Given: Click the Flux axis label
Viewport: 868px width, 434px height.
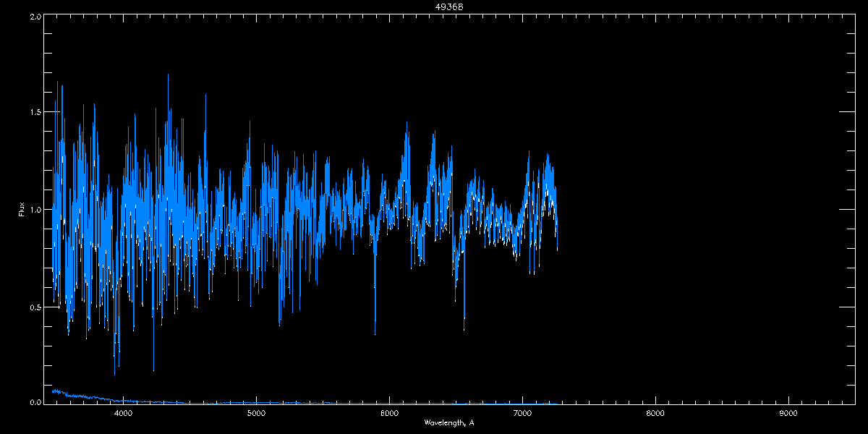Looking at the screenshot, I should (22, 209).
